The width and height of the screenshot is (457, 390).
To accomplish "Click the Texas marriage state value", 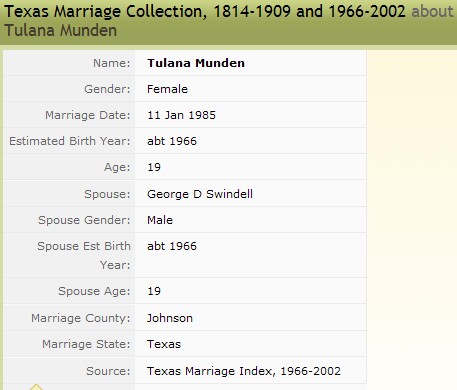I will [164, 344].
